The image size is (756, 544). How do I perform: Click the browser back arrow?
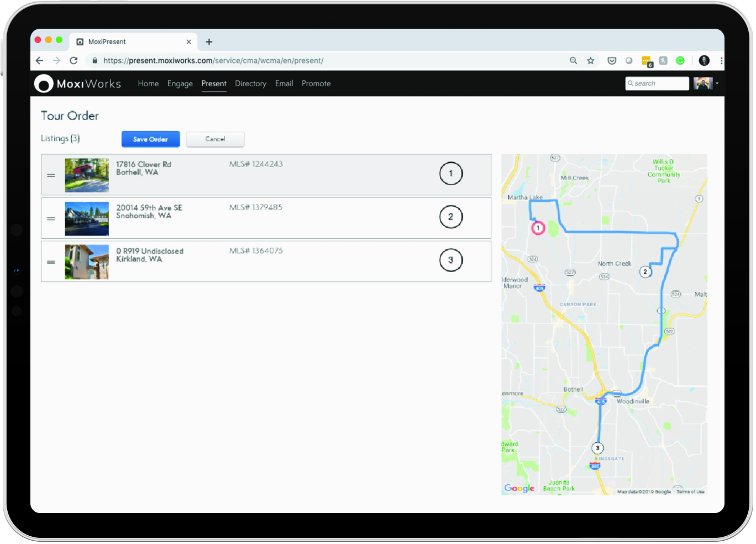(x=39, y=60)
